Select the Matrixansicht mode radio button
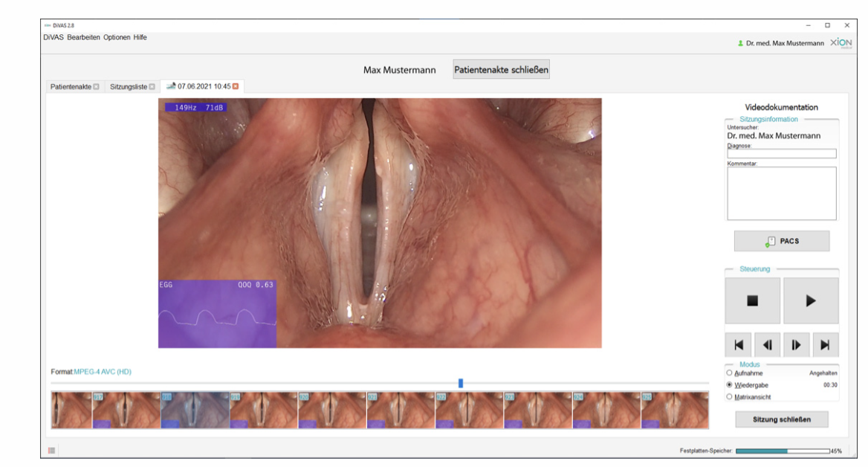Viewport: 868px width, 467px height. pos(729,397)
